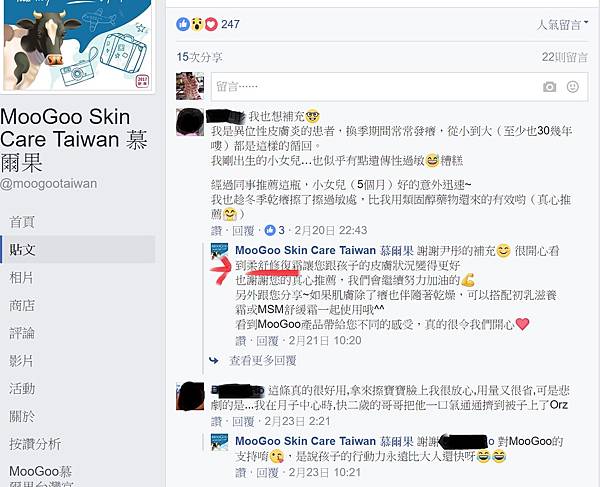The height and width of the screenshot is (487, 600).
Task: Click the MooGoo cow cover thumbnail
Action: click(78, 45)
